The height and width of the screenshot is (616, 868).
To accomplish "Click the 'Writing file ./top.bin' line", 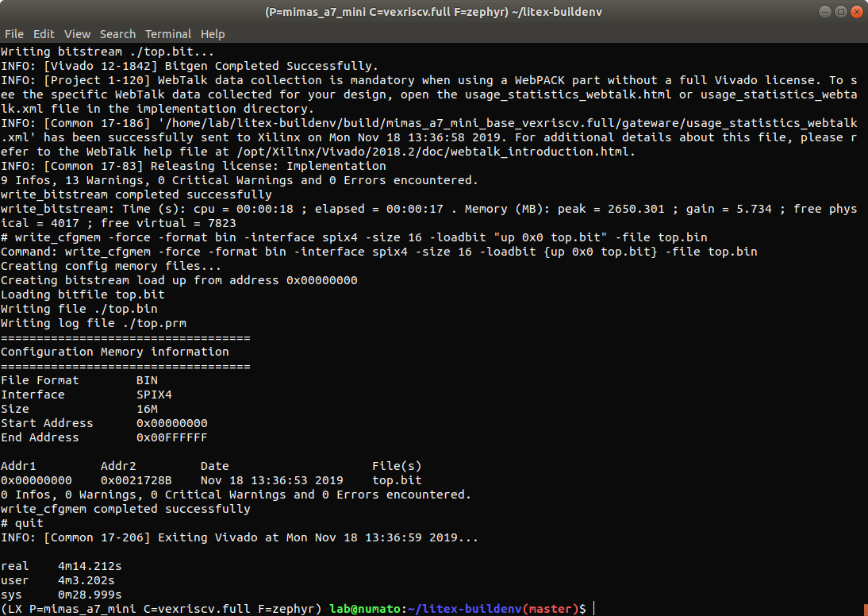I will 79,309.
